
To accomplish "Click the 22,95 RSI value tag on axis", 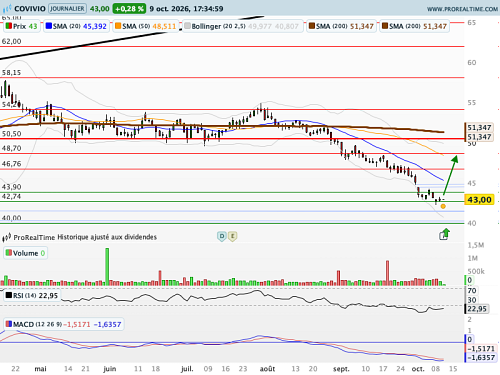I will tap(477, 309).
